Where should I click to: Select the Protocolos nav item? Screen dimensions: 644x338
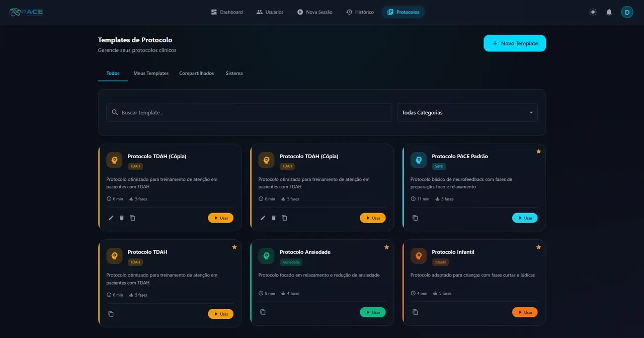click(x=403, y=12)
